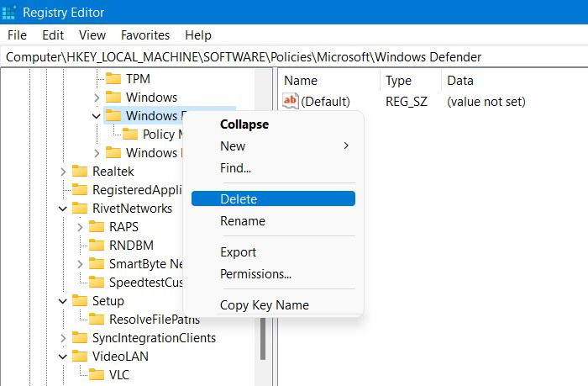
Task: Select the TPM folder icon
Action: (113, 78)
